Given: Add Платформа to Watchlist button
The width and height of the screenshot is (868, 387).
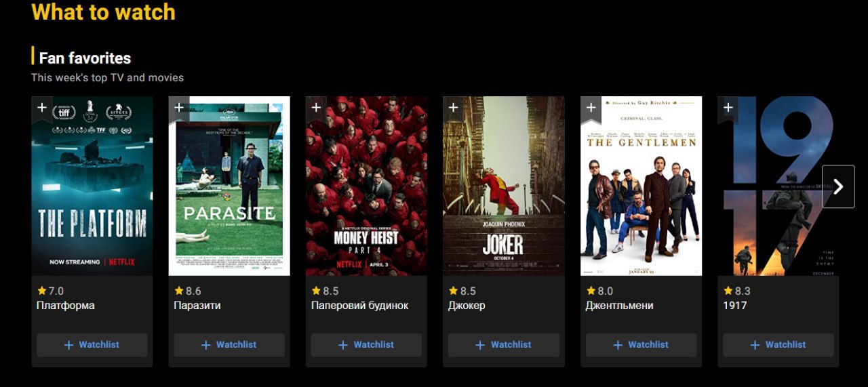Looking at the screenshot, I should (x=92, y=345).
